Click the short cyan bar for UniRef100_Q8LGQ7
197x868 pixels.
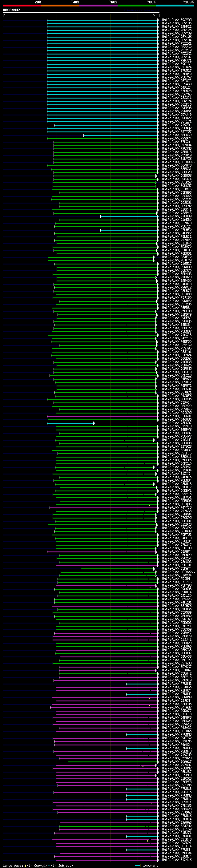point(71,423)
